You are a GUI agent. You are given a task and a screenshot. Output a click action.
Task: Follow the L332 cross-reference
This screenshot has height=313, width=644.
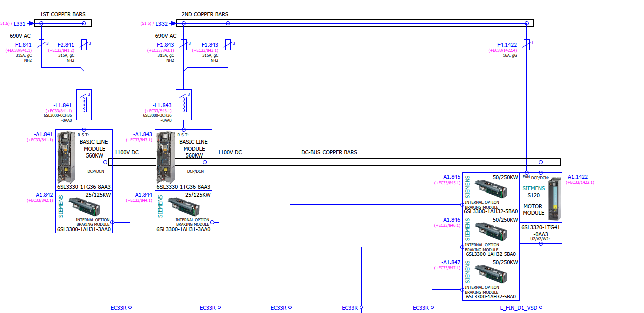point(162,23)
